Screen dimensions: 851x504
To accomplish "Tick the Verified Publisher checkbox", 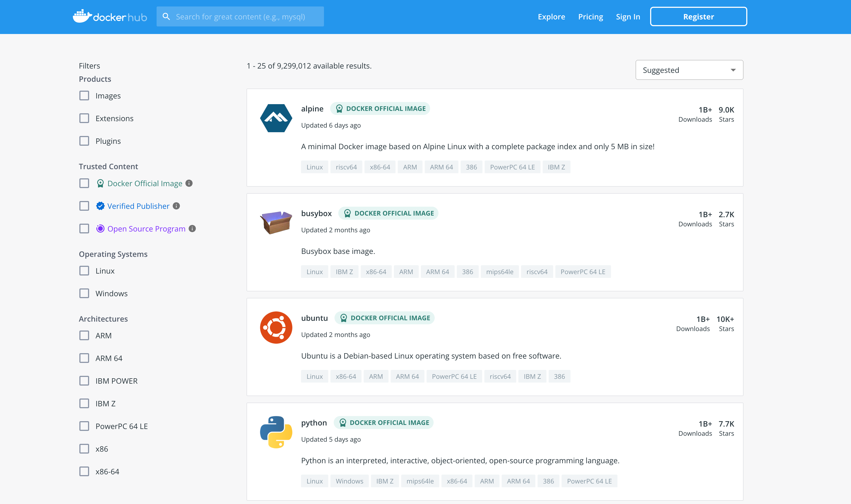I will tap(84, 206).
